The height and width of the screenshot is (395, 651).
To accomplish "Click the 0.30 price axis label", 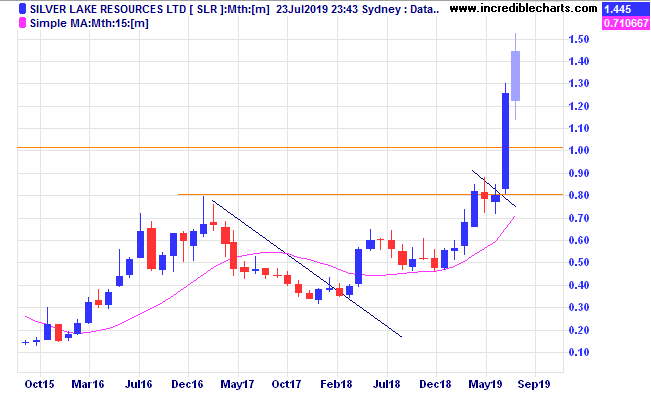I will click(578, 307).
